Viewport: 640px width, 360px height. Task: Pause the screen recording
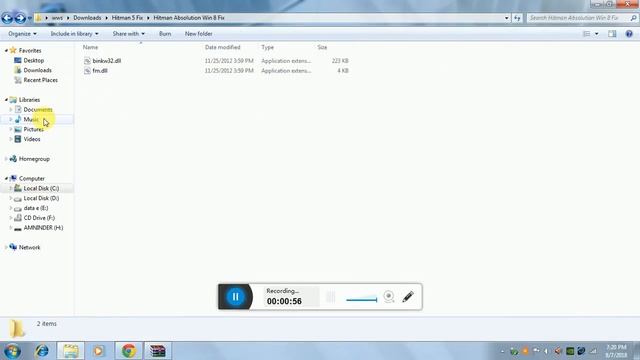coord(236,297)
